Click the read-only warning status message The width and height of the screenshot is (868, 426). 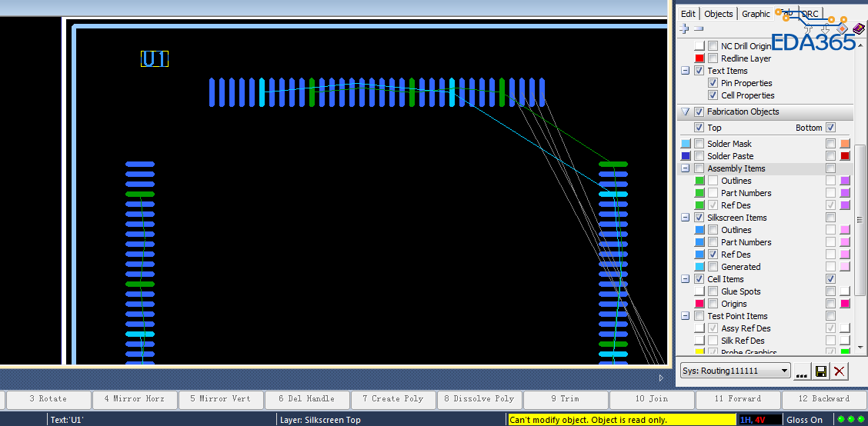point(621,420)
